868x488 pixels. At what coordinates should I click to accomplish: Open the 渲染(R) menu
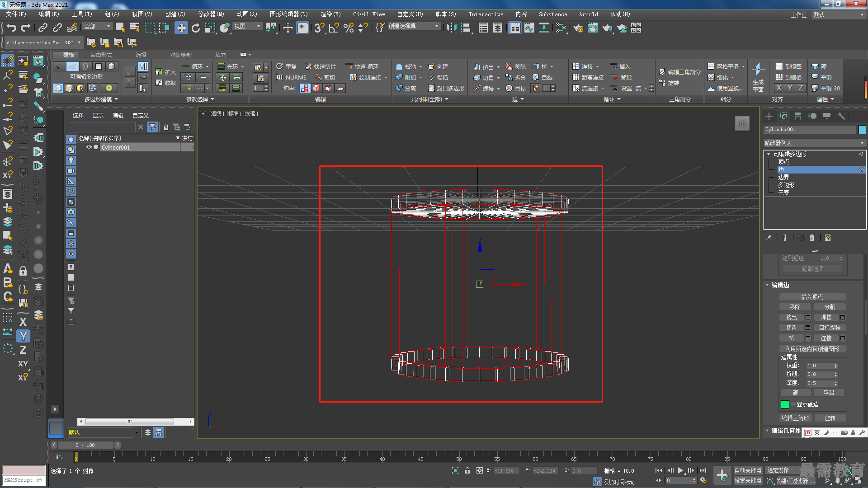[330, 14]
